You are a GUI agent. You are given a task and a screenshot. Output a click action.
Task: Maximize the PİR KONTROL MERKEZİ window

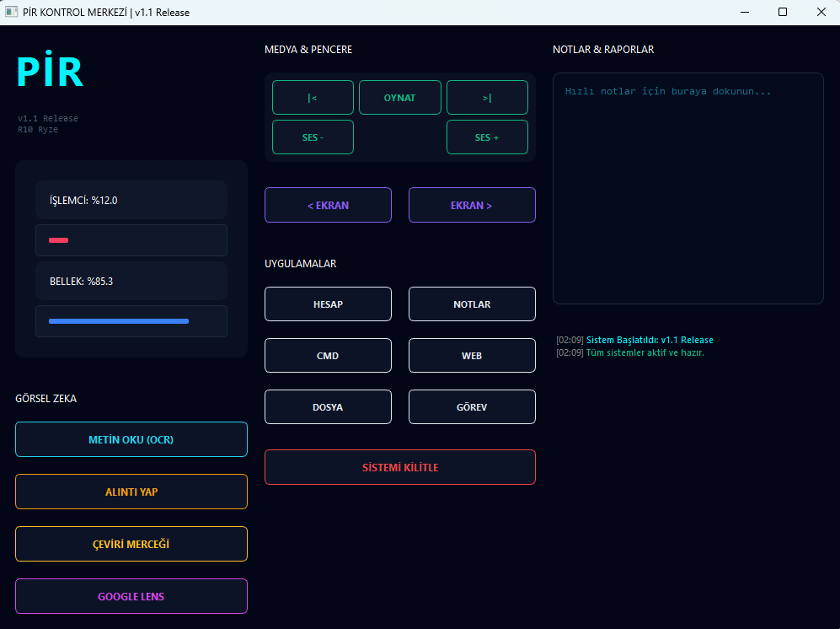click(783, 12)
